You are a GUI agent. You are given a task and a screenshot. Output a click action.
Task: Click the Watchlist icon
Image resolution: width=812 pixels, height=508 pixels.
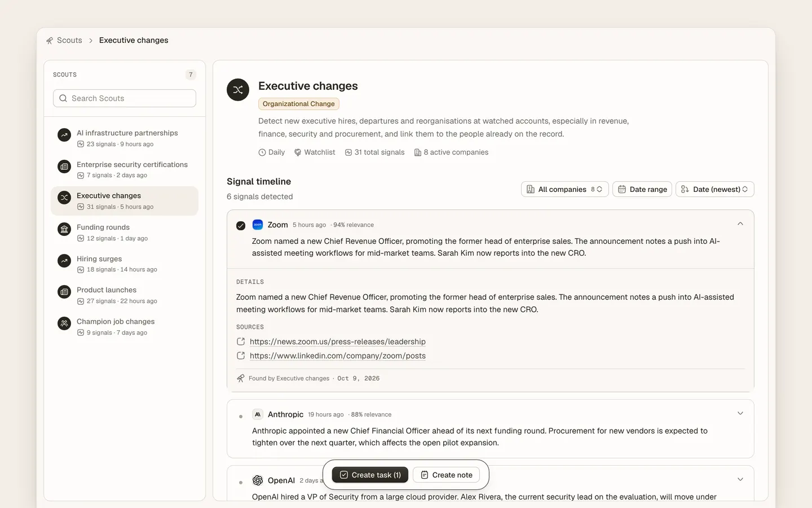[x=298, y=152]
